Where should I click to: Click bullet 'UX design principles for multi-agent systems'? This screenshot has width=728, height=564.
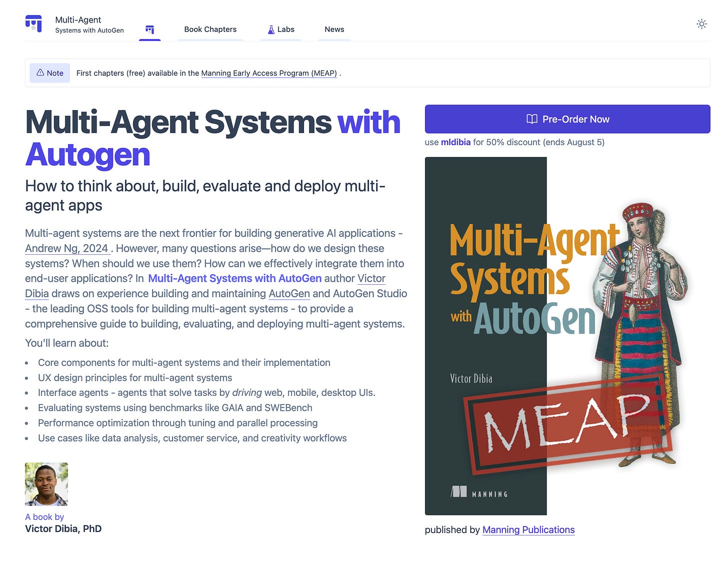[135, 378]
